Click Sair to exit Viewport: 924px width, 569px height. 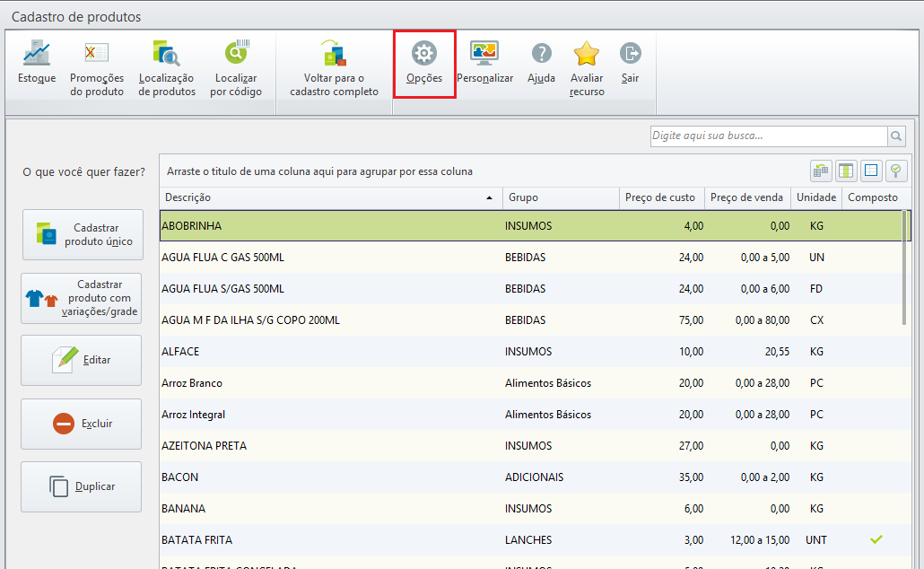[631, 63]
